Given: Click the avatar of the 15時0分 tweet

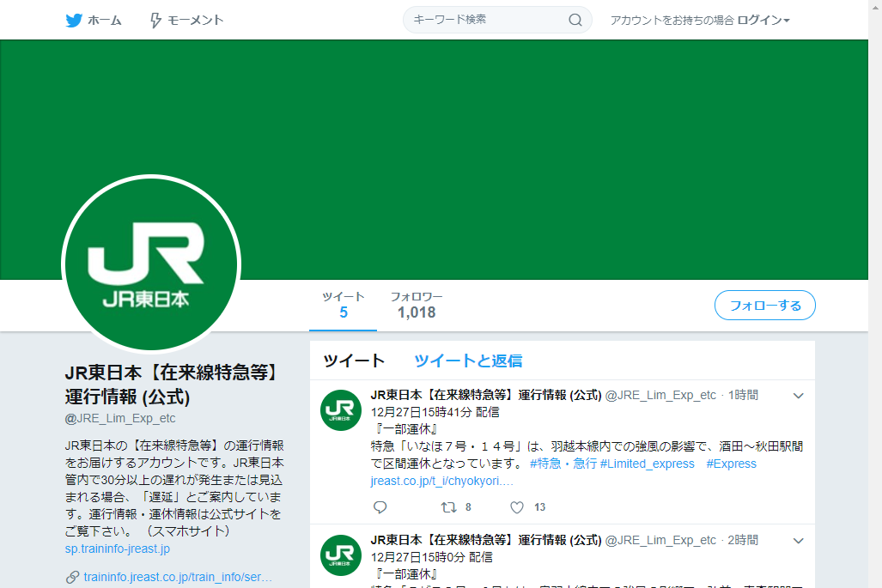Looking at the screenshot, I should (x=341, y=555).
